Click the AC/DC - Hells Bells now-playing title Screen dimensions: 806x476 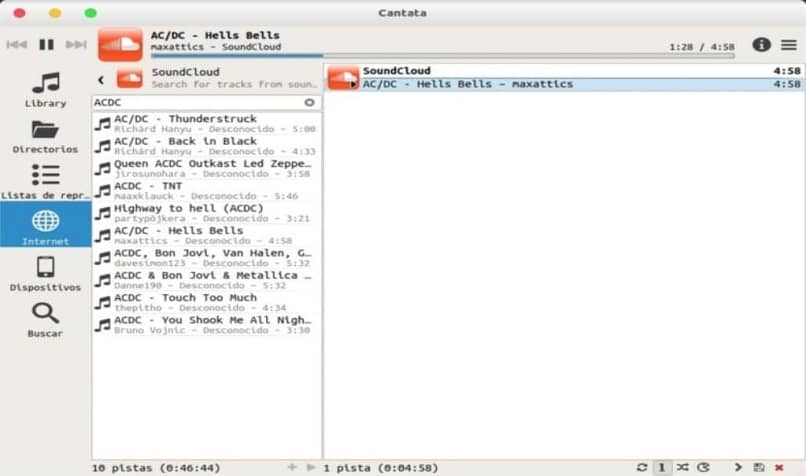215,35
